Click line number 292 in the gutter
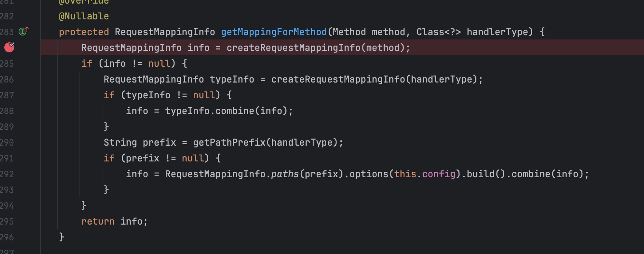644x254 pixels. click(x=7, y=174)
